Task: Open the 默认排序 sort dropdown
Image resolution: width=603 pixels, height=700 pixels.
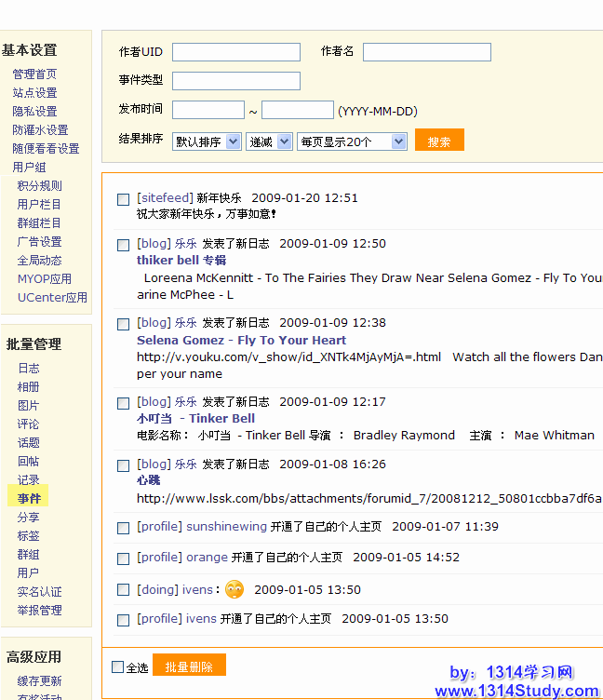Action: [x=207, y=141]
